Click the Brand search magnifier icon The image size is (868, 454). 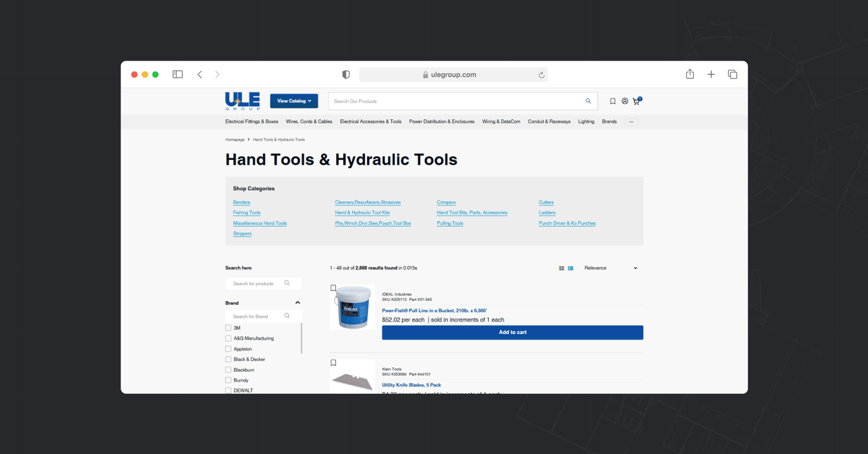[287, 316]
